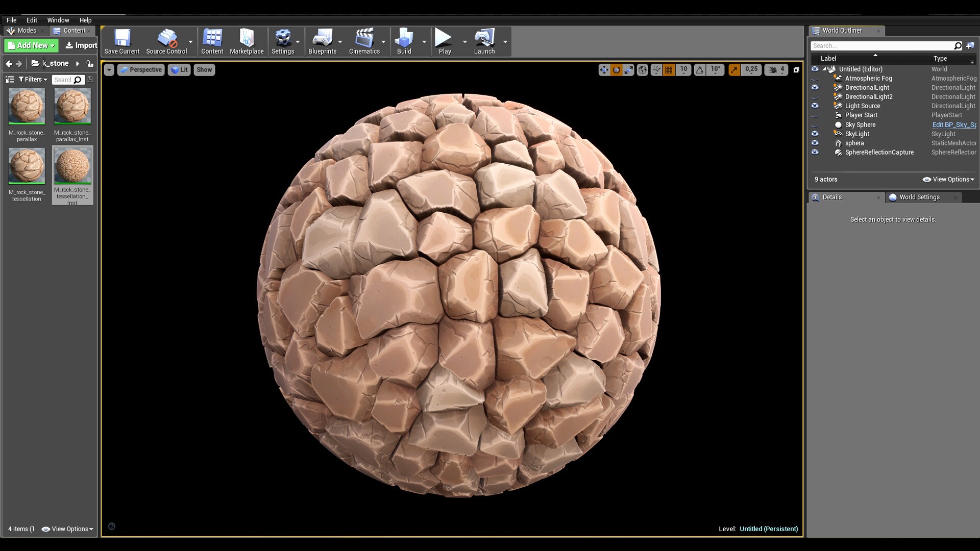Click the Save Current toolbar icon
Image resolution: width=980 pixels, height=551 pixels.
tap(122, 42)
